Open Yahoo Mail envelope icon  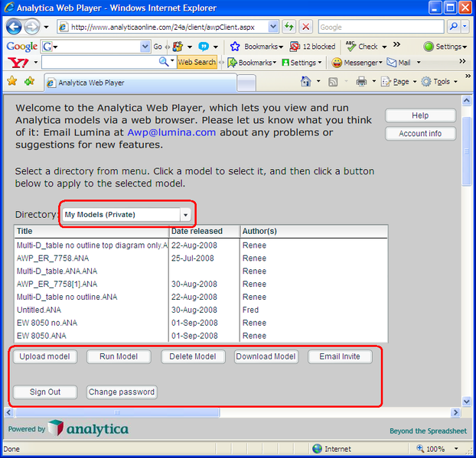(391, 63)
